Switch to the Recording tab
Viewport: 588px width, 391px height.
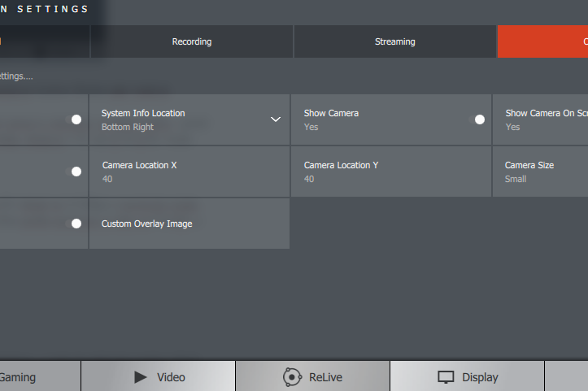(x=192, y=41)
